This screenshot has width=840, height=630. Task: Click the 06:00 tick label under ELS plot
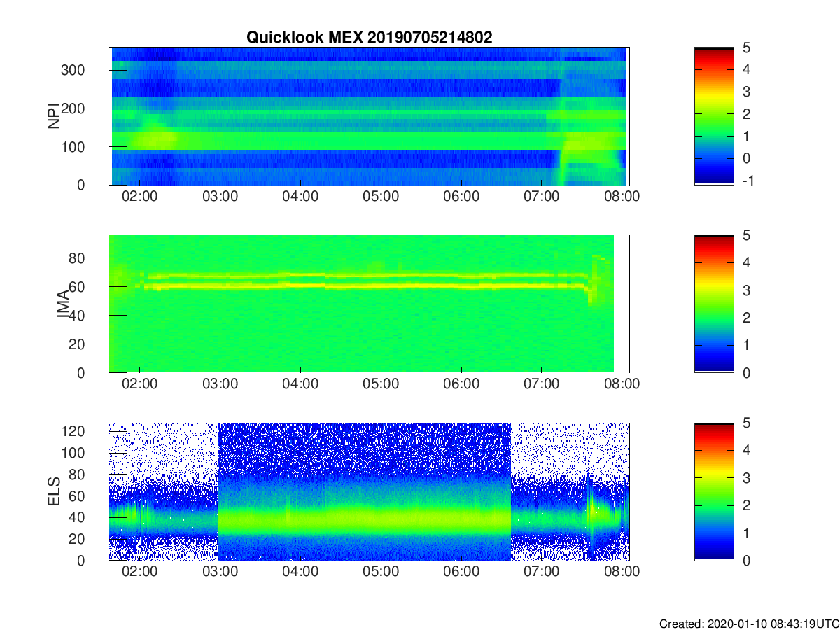click(x=461, y=572)
